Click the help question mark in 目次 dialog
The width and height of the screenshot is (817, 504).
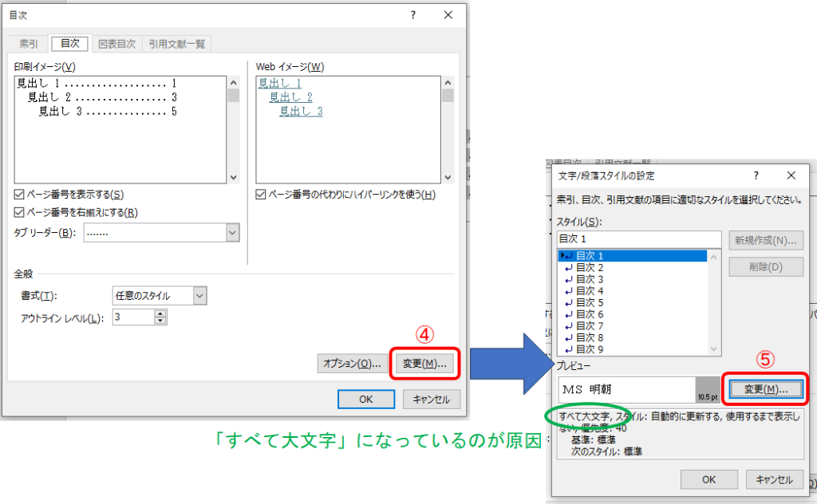click(412, 15)
